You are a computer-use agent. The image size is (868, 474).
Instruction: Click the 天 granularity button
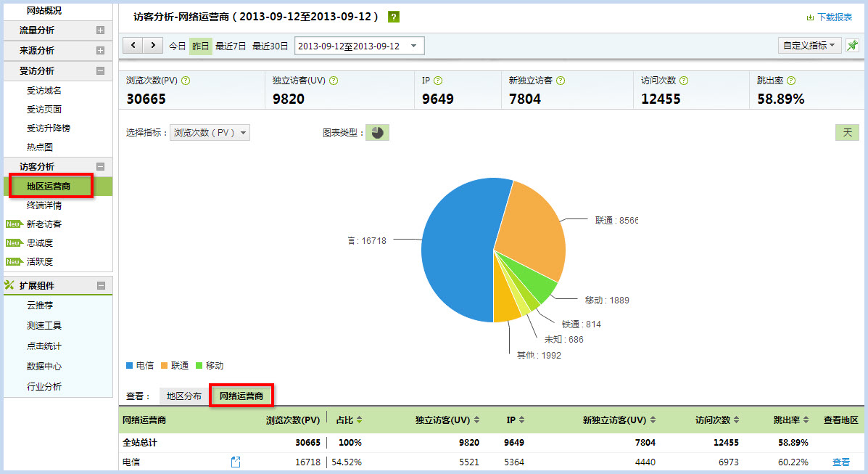click(x=847, y=133)
